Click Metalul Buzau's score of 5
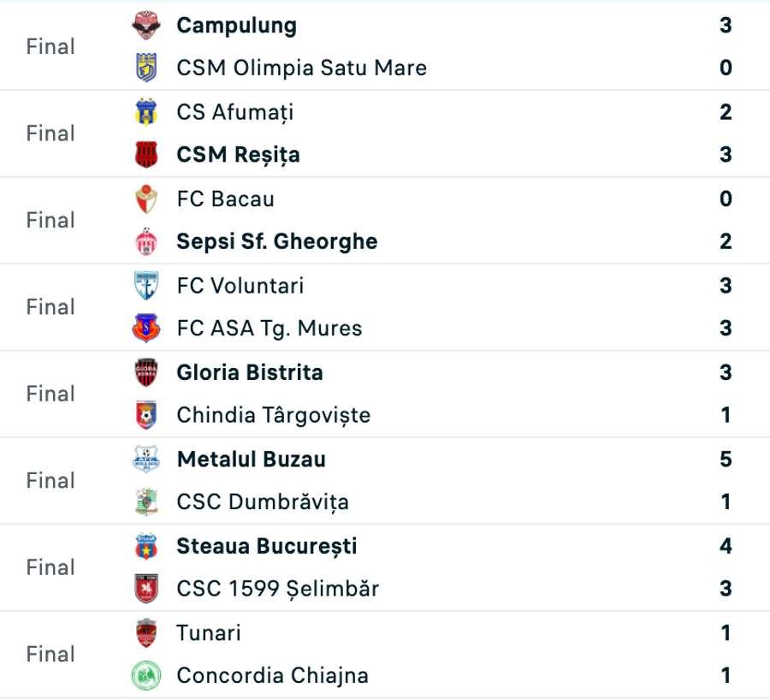 [x=726, y=460]
